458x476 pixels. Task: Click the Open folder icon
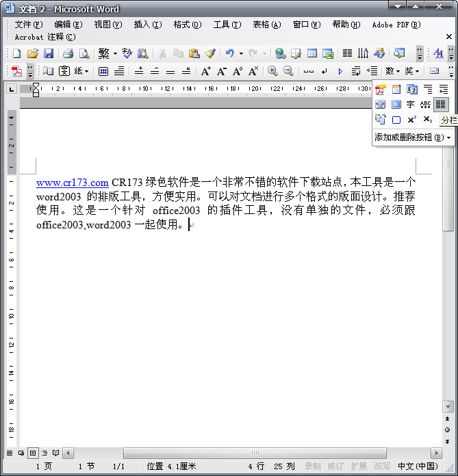pos(33,53)
